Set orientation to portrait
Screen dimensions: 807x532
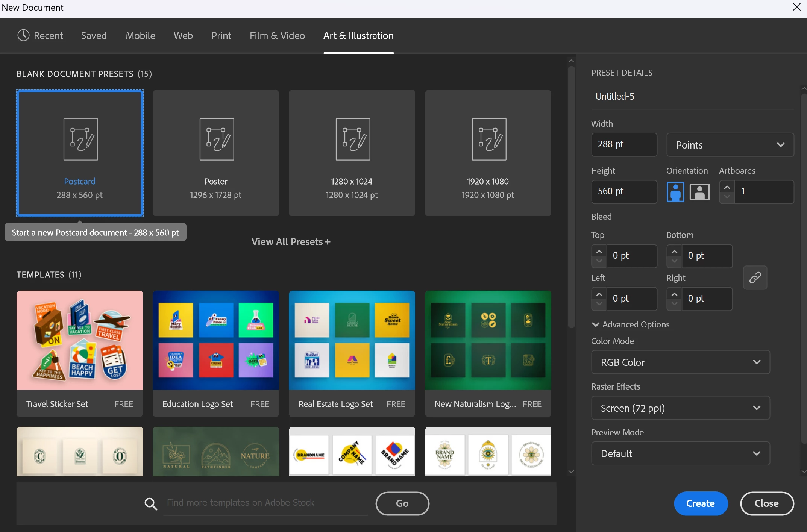675,192
